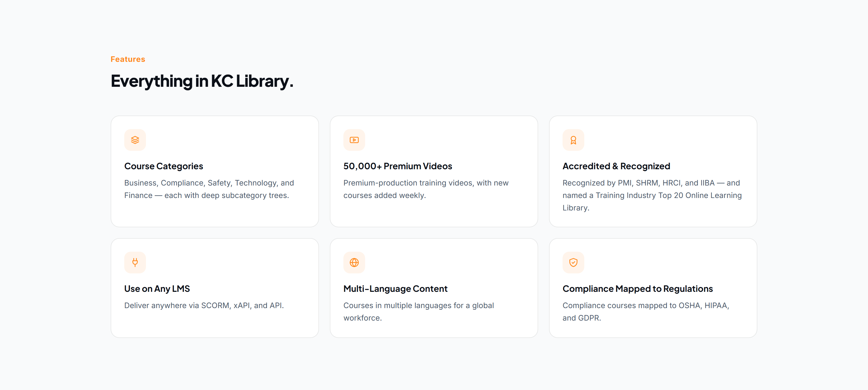Click the Deliver anywhere via SCORM text
This screenshot has height=390, width=868.
(x=204, y=305)
